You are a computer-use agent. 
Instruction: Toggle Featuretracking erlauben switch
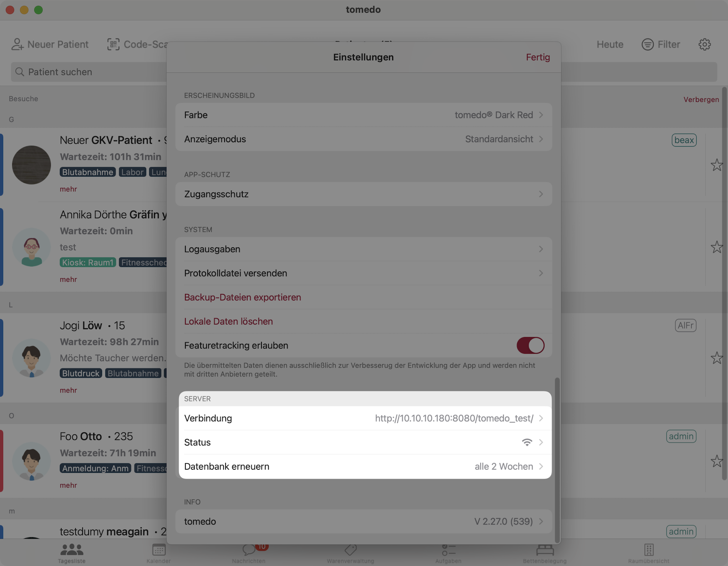click(530, 345)
